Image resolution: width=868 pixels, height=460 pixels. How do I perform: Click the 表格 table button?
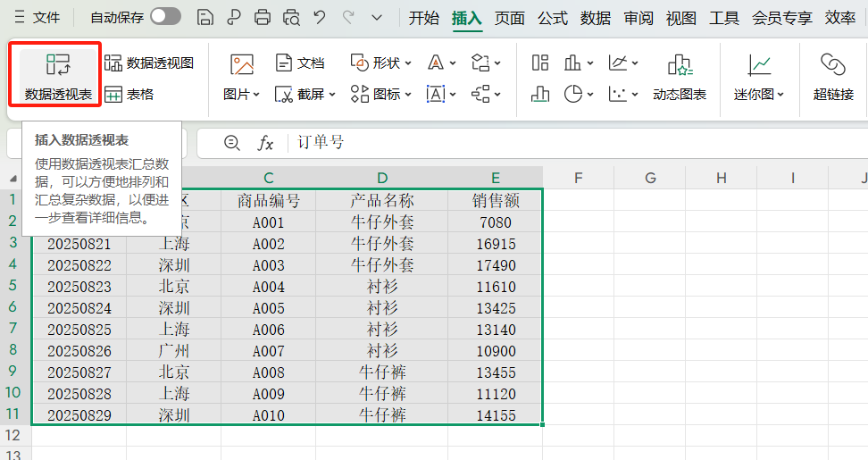pos(129,95)
